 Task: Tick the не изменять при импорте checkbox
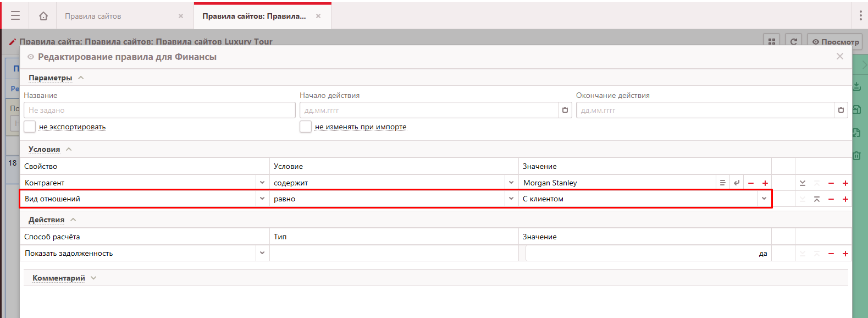pos(306,127)
